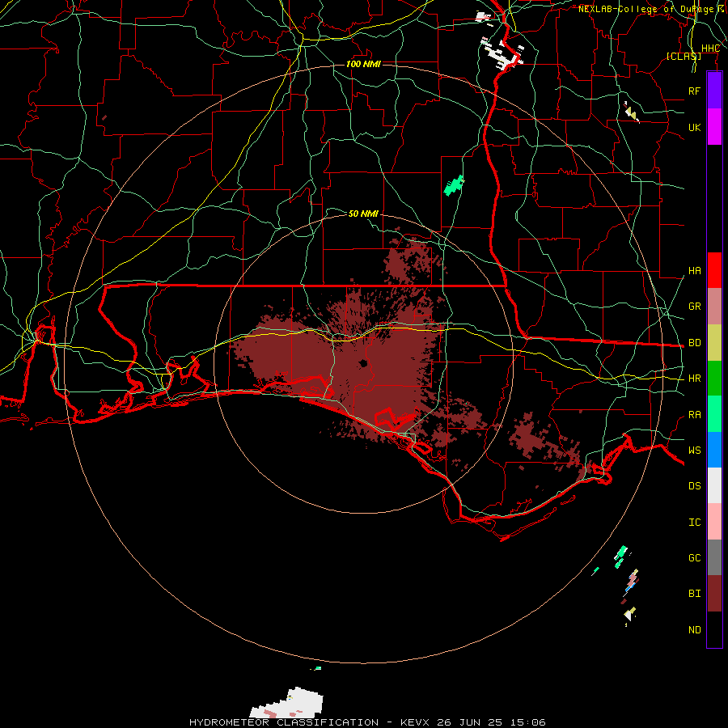Click the BI legend label
This screenshot has height=728, width=728.
[694, 594]
